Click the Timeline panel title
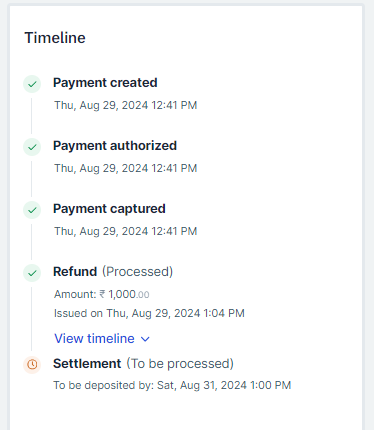This screenshot has height=430, width=374. tap(55, 38)
